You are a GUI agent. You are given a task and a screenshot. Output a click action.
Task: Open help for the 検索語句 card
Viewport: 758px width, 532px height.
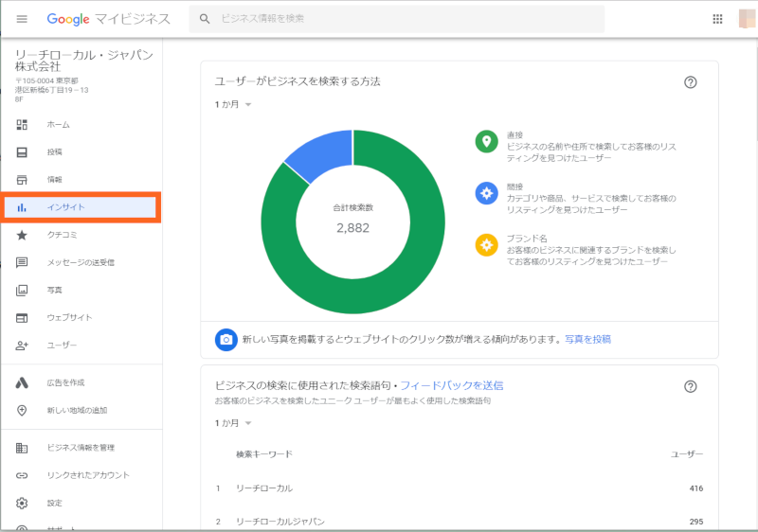tap(691, 386)
